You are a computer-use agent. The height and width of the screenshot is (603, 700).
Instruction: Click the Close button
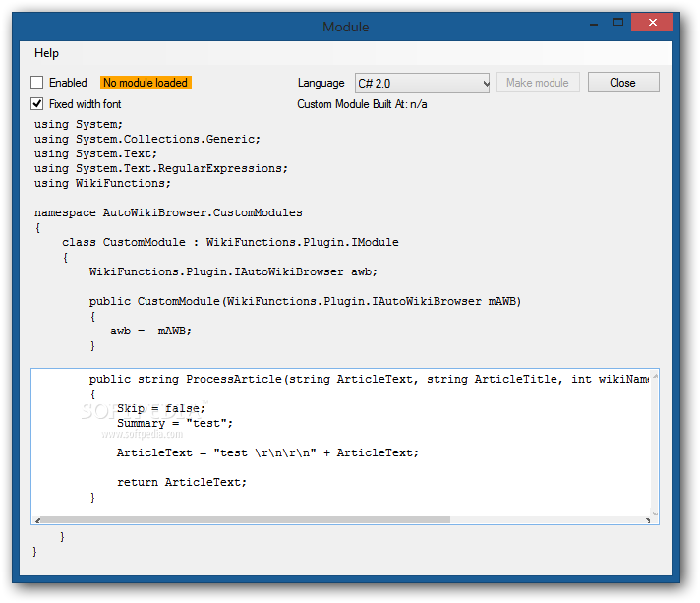tap(623, 83)
